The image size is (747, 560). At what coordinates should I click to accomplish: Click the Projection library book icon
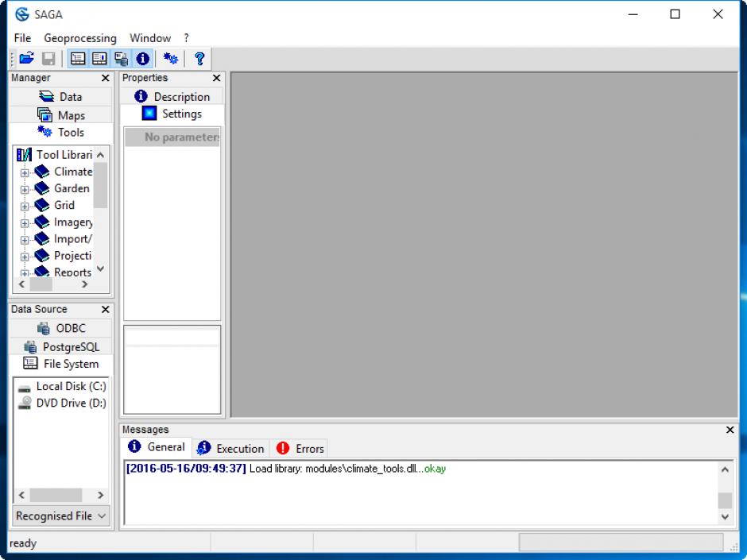coord(42,255)
